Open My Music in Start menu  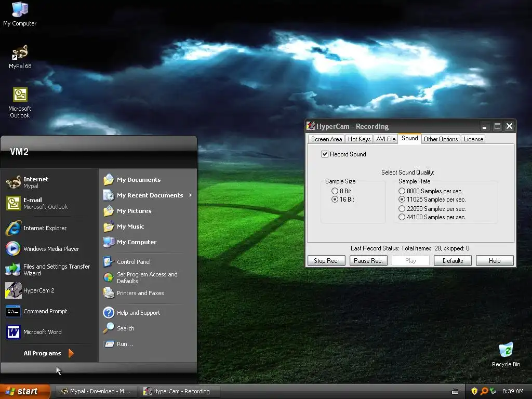click(x=148, y=227)
